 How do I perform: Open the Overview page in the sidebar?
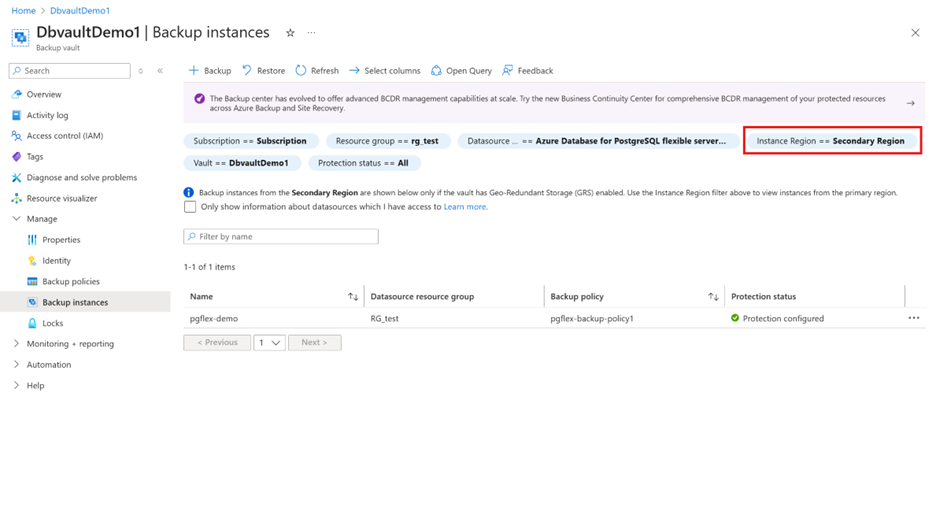point(44,94)
